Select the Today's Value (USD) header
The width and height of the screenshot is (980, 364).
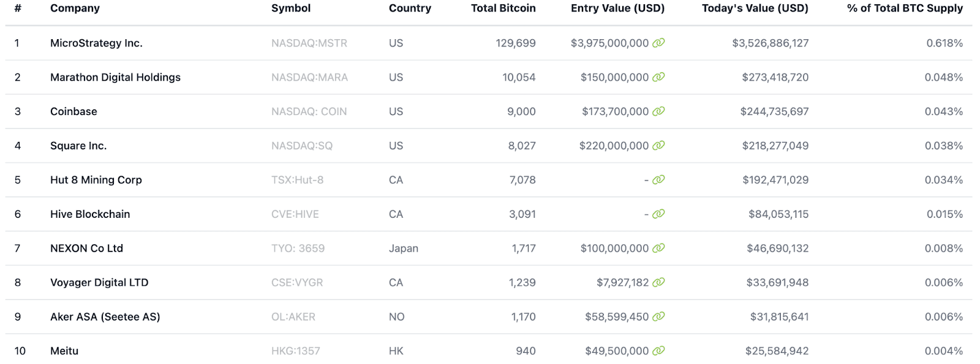755,9
